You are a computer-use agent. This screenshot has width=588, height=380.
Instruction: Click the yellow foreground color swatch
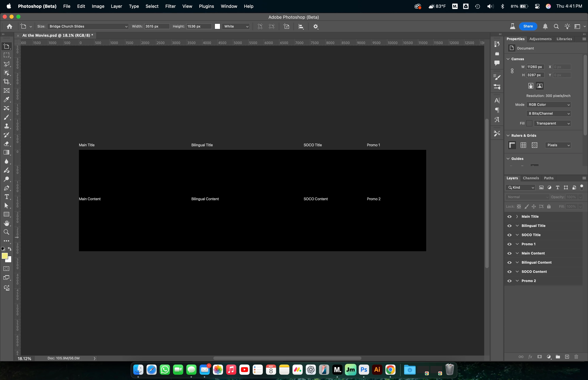(x=4, y=256)
